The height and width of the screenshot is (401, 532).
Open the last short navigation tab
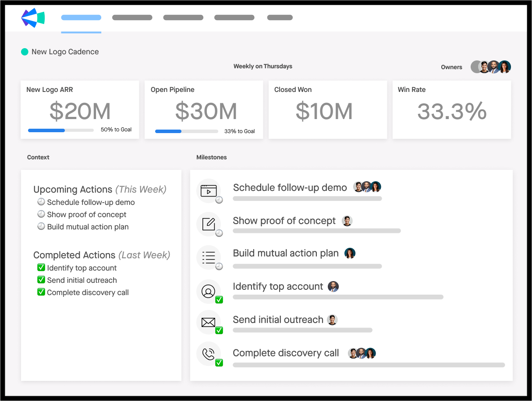(280, 18)
